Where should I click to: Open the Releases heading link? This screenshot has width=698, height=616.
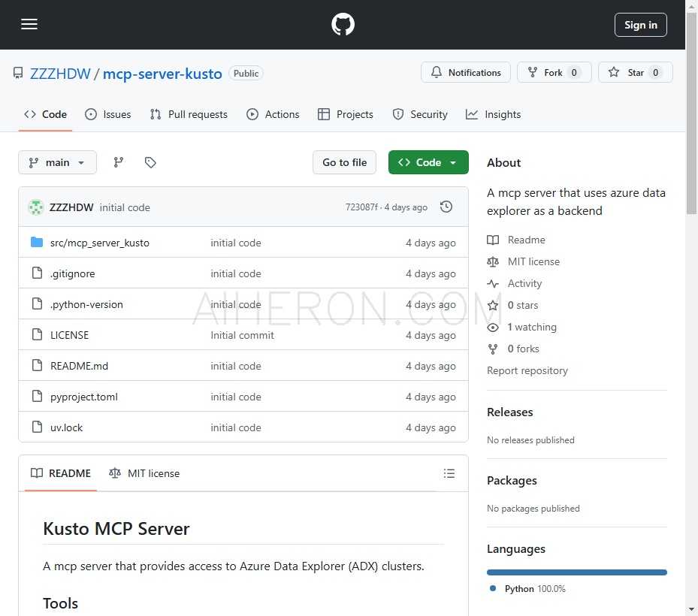[x=509, y=412]
